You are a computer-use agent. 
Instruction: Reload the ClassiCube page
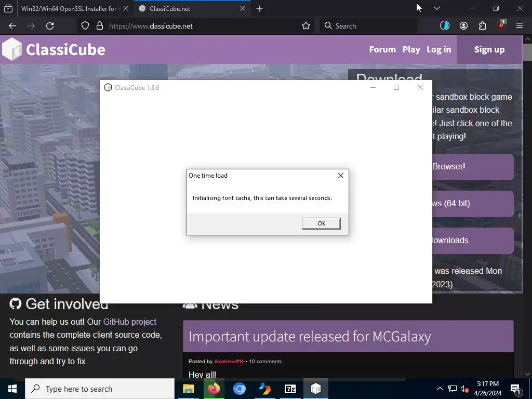(x=50, y=26)
